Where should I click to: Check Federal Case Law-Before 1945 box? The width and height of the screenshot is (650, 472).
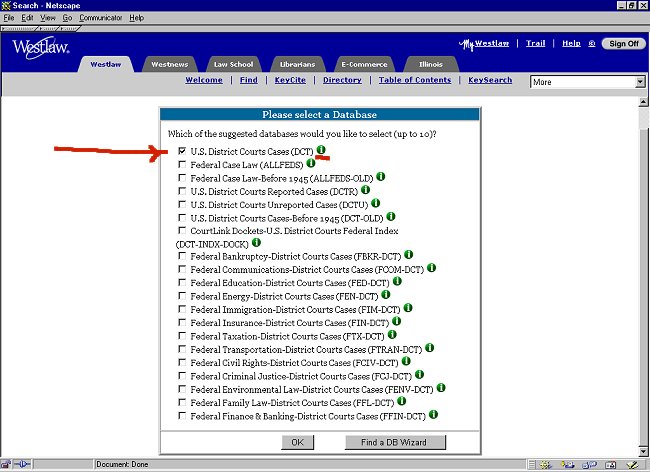point(182,177)
